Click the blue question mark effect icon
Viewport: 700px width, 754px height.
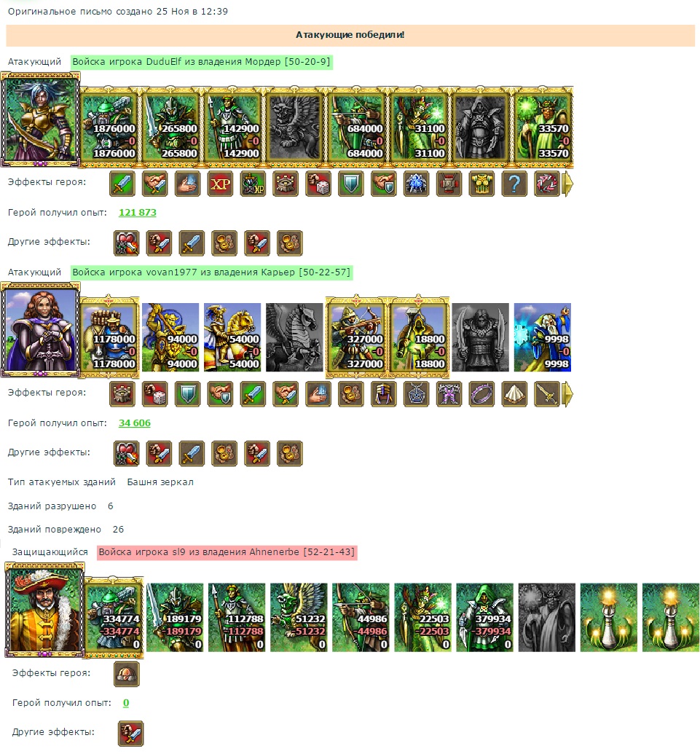514,184
